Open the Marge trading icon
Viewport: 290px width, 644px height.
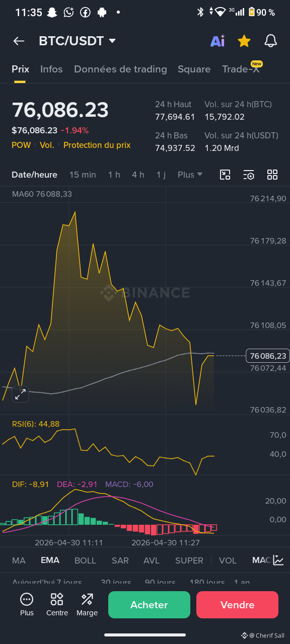tap(87, 604)
